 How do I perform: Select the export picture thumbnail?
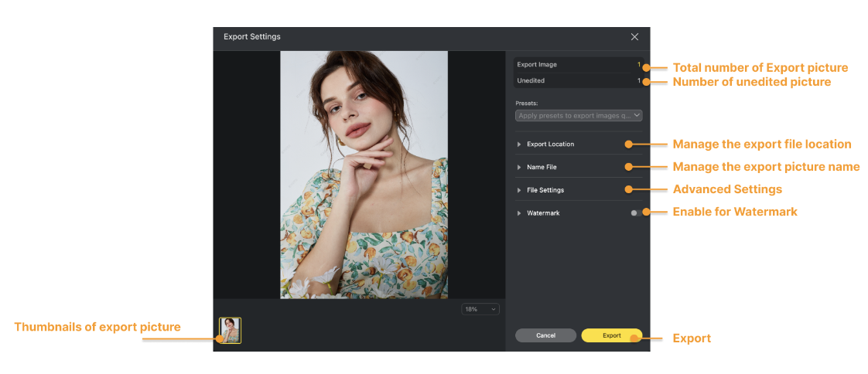pos(231,331)
